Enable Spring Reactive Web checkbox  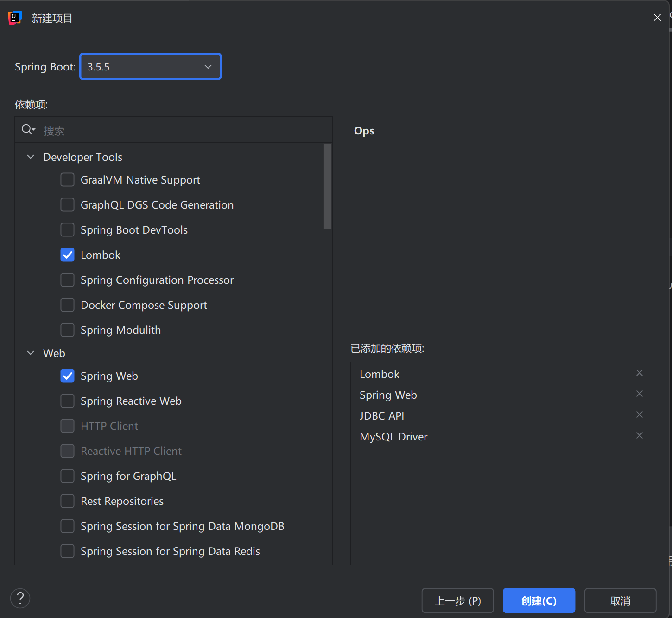pos(67,401)
